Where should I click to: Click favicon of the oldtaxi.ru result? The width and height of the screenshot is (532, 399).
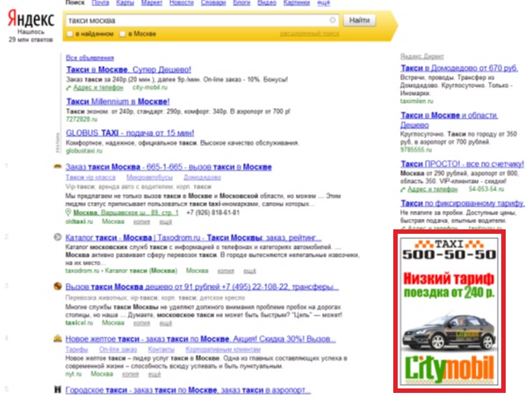(58, 166)
